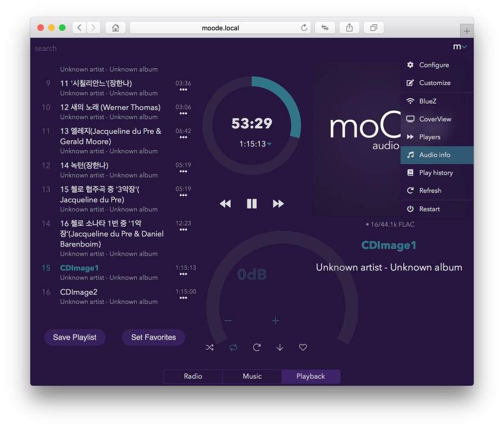The height and width of the screenshot is (429, 504).
Task: Select Customize from the menu
Action: pos(437,83)
